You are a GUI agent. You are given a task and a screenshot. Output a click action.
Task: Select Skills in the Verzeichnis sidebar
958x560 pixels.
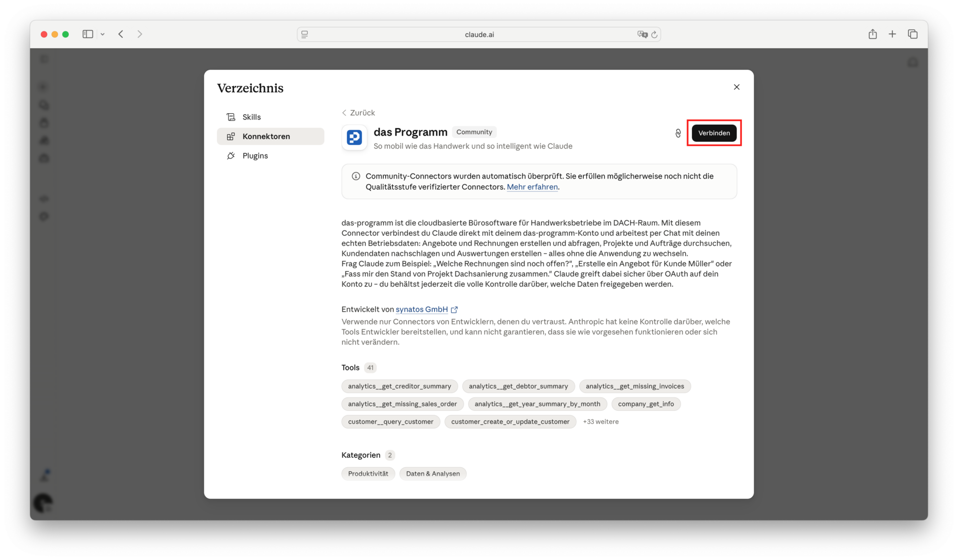pyautogui.click(x=270, y=117)
